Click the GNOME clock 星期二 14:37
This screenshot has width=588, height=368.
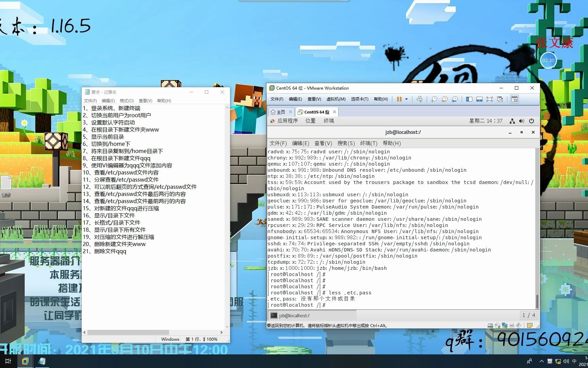click(486, 121)
